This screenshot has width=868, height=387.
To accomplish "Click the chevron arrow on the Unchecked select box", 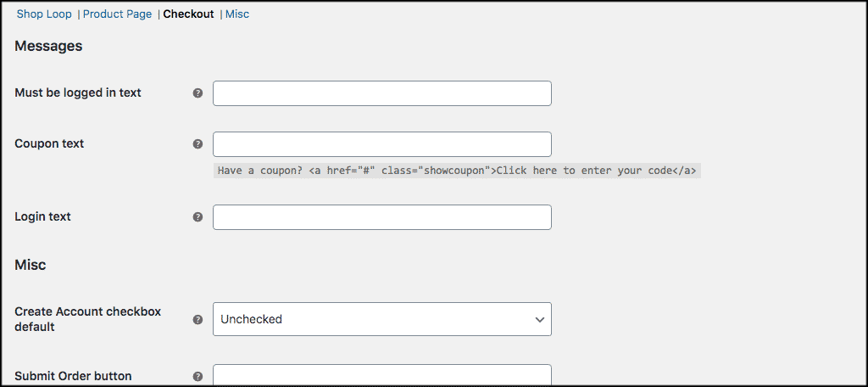I will click(x=540, y=319).
